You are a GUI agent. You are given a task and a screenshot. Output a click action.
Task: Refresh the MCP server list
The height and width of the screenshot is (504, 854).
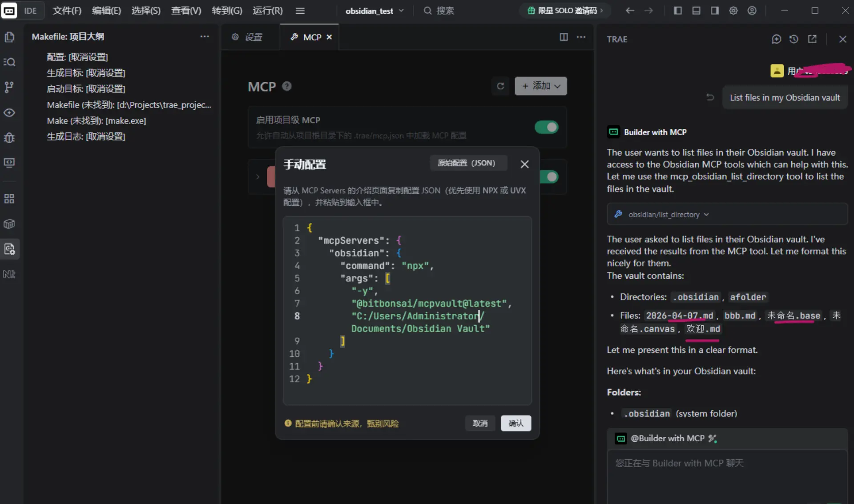pyautogui.click(x=500, y=86)
